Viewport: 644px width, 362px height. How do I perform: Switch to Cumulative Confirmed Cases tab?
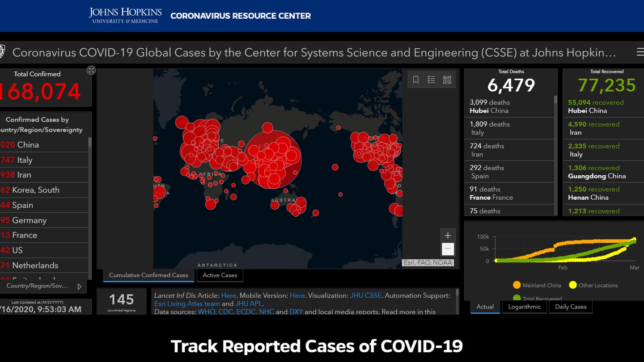click(x=148, y=275)
